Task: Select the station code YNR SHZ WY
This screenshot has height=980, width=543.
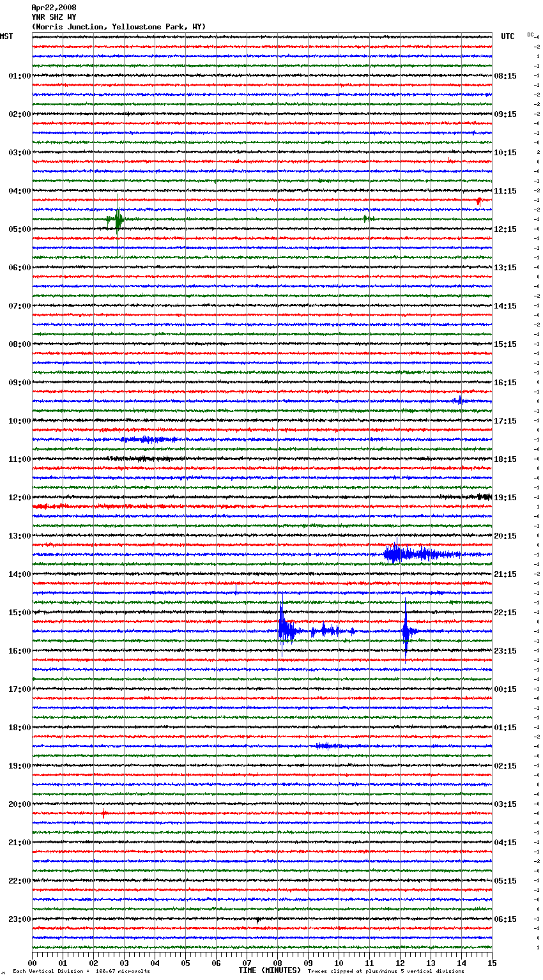Action: pyautogui.click(x=54, y=17)
